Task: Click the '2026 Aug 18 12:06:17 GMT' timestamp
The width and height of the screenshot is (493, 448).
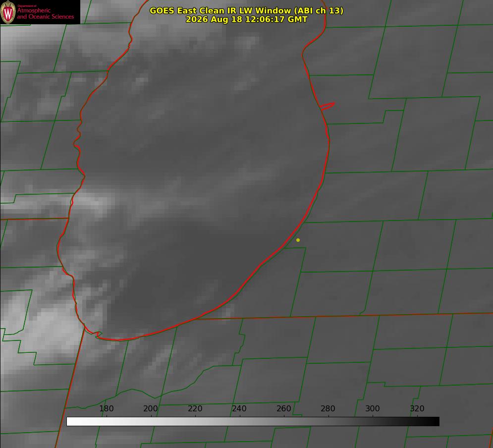Action: [x=246, y=19]
